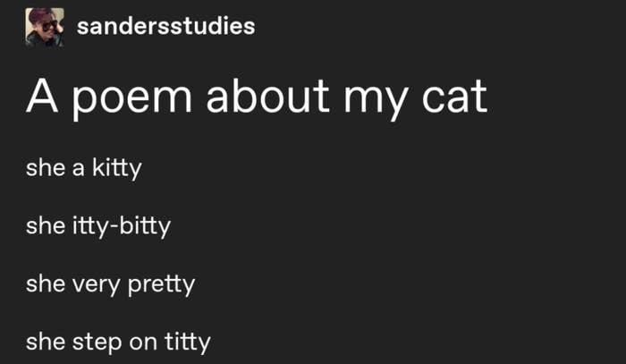Click the letter "A" starting the title
Screen dimensions: 626x364
click(42, 97)
